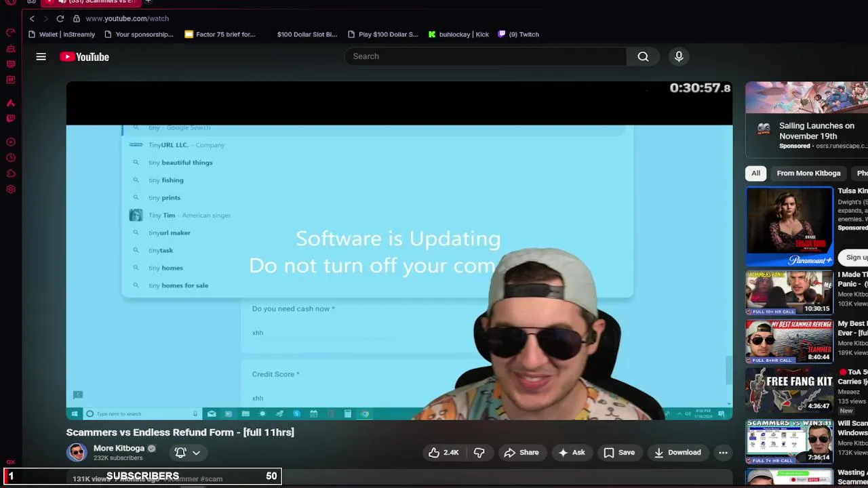Image resolution: width=868 pixels, height=488 pixels.
Task: Open the Sailing Launches sponsored ad
Action: [x=806, y=119]
